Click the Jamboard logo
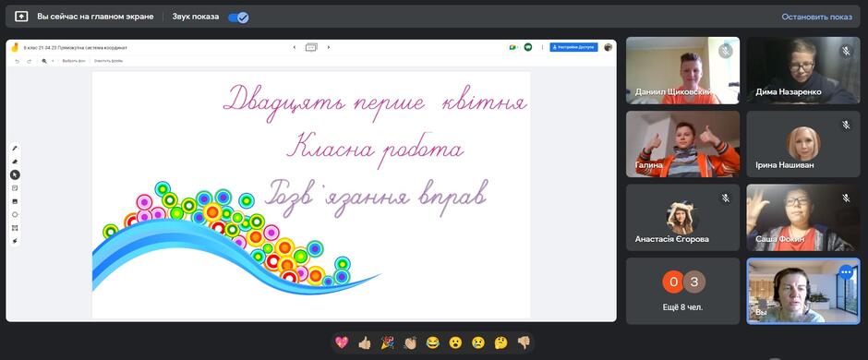868x360 pixels. click(15, 47)
